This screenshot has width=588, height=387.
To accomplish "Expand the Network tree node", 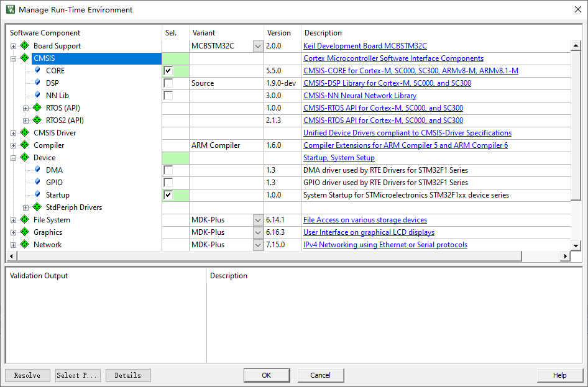I will click(13, 245).
